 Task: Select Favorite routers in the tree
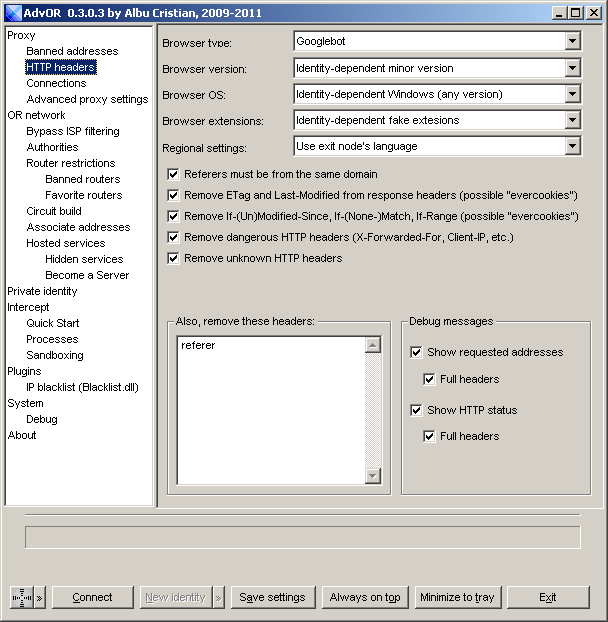pos(84,195)
